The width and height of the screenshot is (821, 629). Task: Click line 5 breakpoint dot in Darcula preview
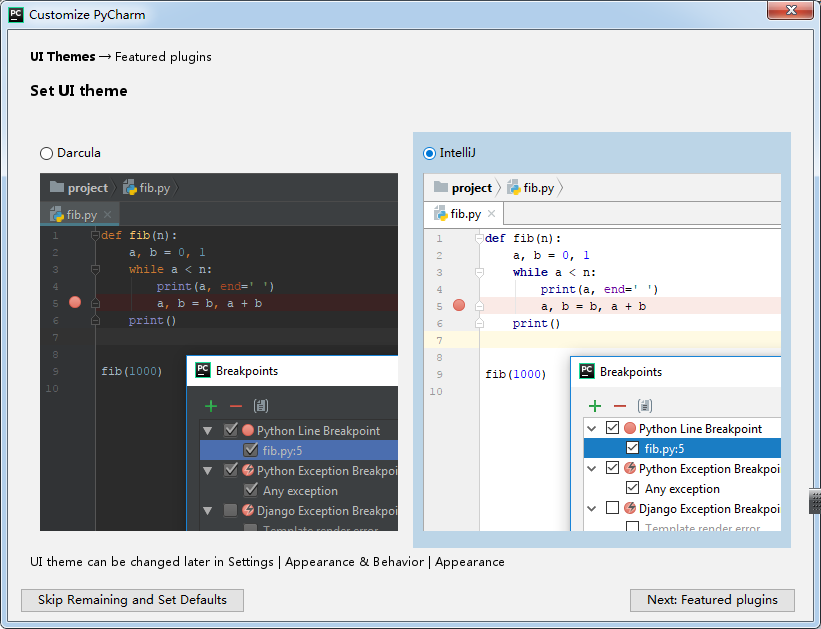(75, 302)
